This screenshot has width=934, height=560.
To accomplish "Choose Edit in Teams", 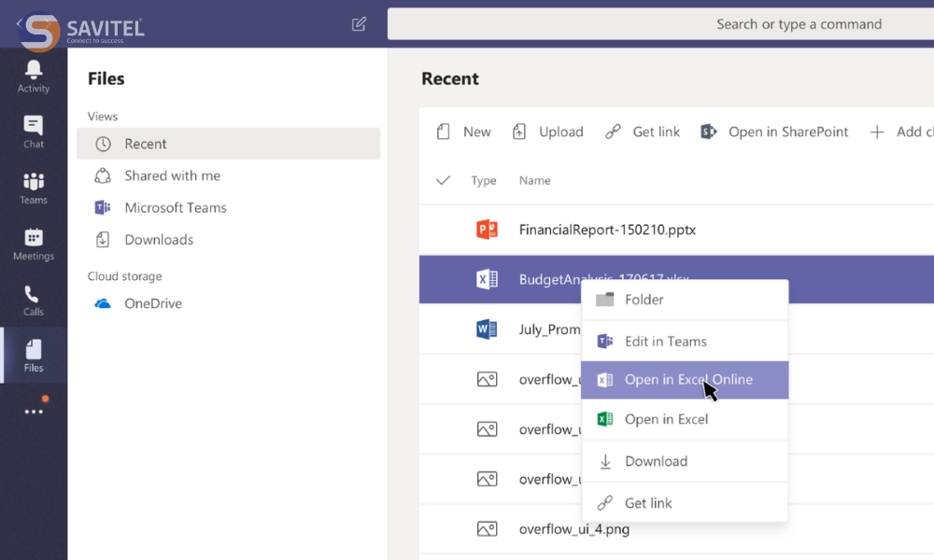I will 685,341.
